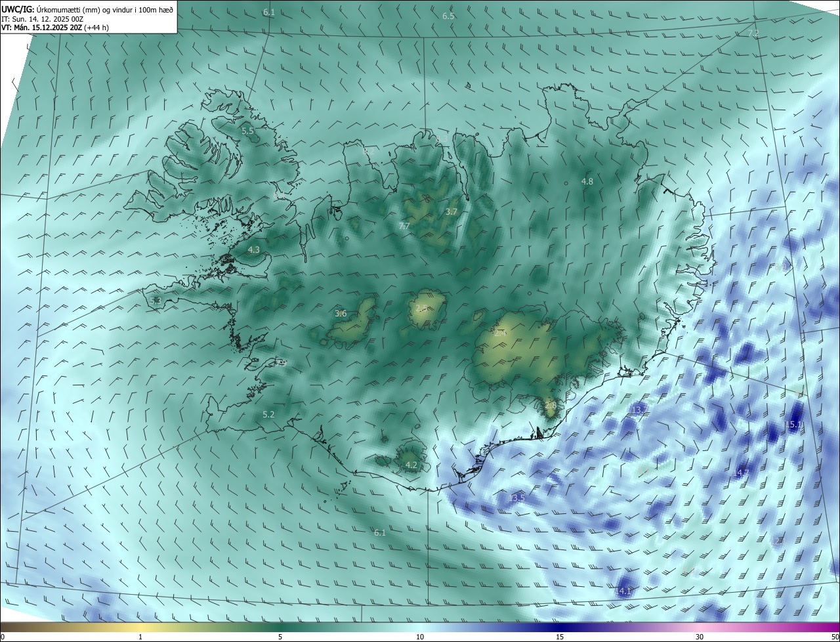Click the '4.3' value label on the map
Viewport: 840px width, 642px height.
254,249
